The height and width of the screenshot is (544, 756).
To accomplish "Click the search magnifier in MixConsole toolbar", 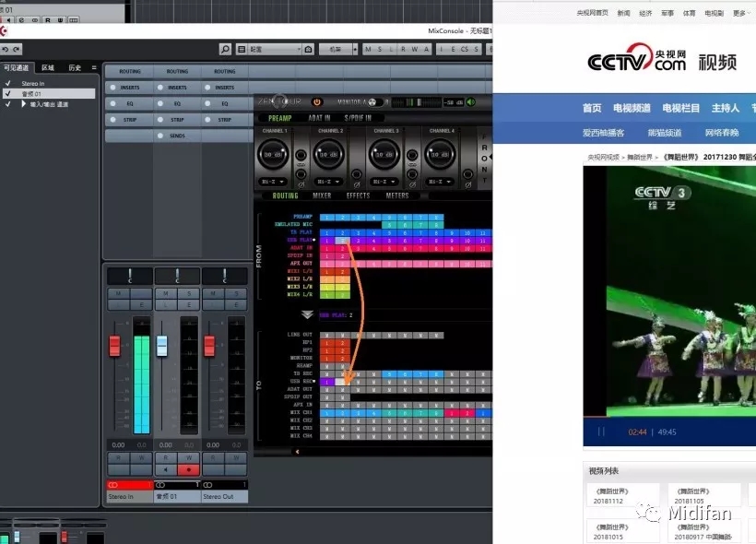I will click(225, 49).
